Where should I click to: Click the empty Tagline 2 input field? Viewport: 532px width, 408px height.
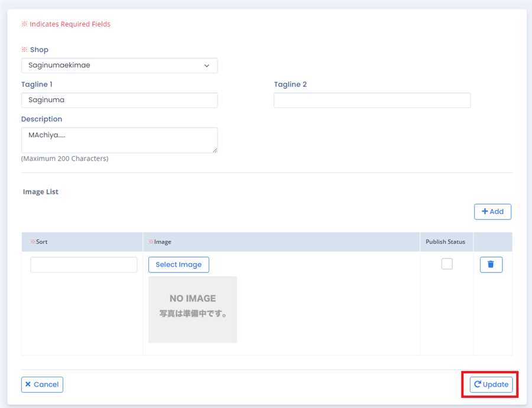372,101
